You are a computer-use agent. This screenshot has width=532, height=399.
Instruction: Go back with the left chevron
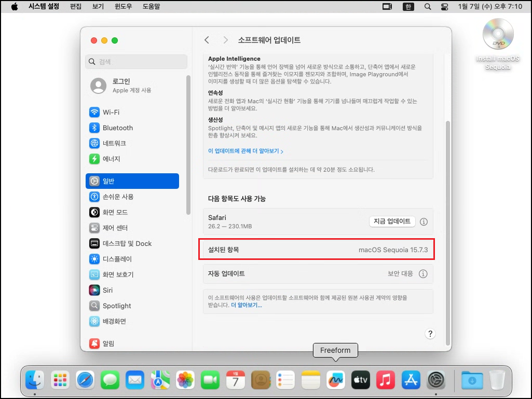point(207,40)
